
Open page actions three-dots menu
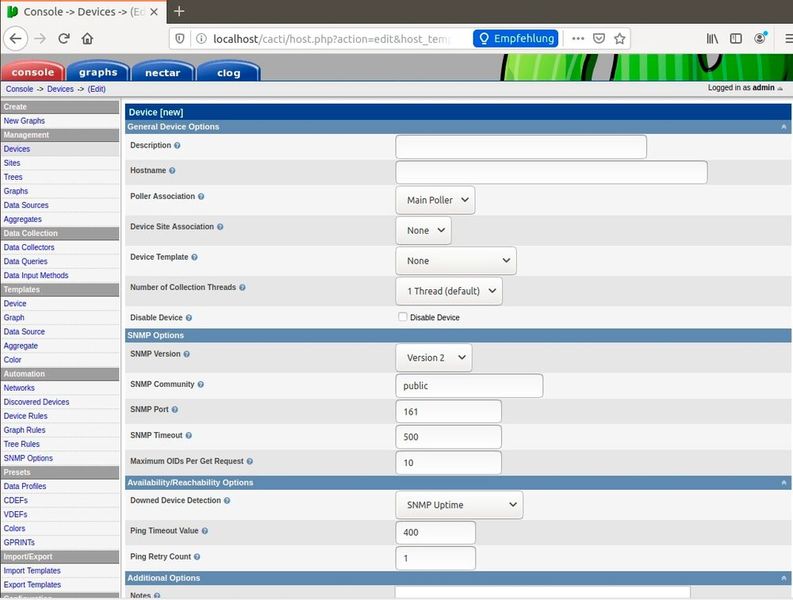578,38
